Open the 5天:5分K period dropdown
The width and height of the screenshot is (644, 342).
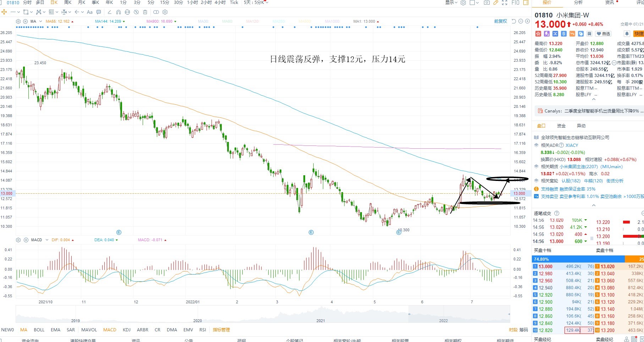click(256, 2)
